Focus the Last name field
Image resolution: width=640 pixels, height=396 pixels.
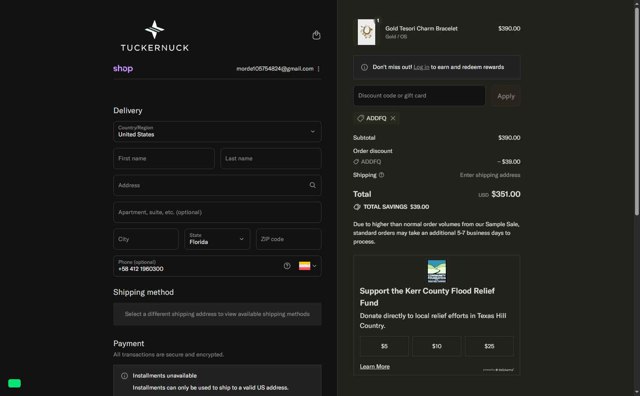271,158
